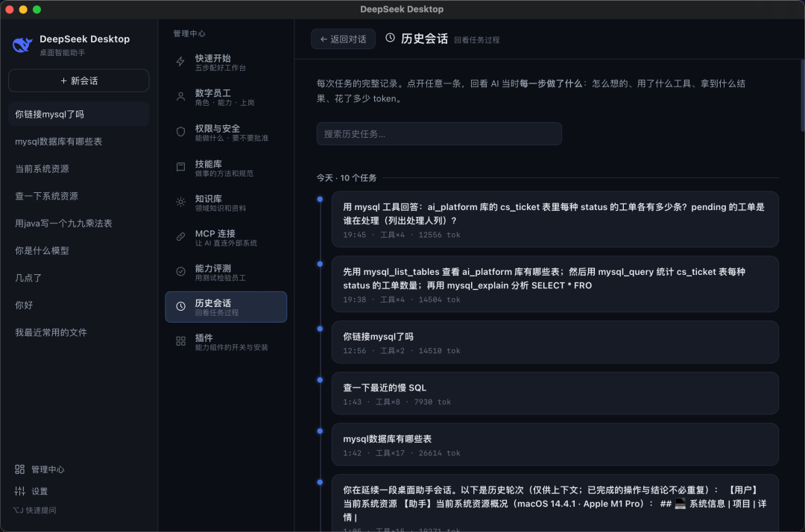Click the bulb icon for 知识库
Viewport: 805px width, 532px height.
pos(180,202)
